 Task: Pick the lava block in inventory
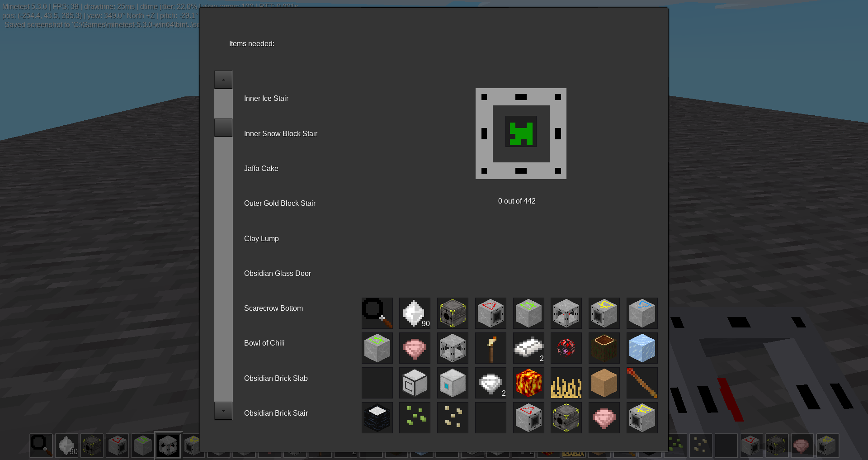click(528, 383)
